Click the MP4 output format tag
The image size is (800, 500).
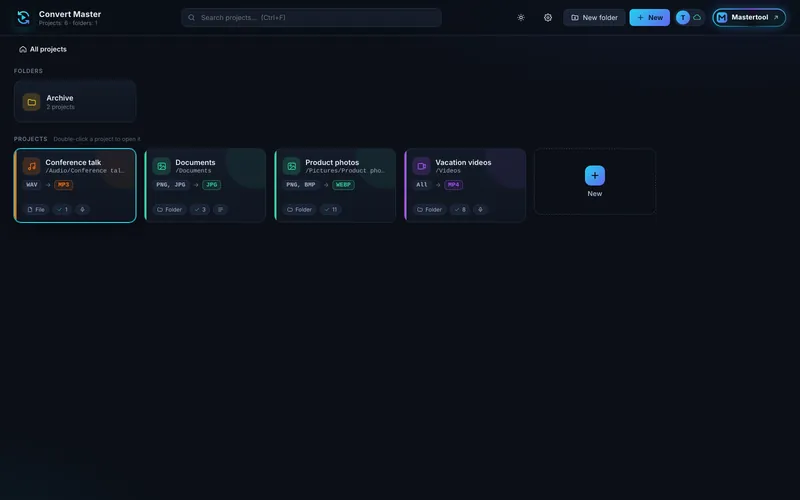click(x=454, y=185)
